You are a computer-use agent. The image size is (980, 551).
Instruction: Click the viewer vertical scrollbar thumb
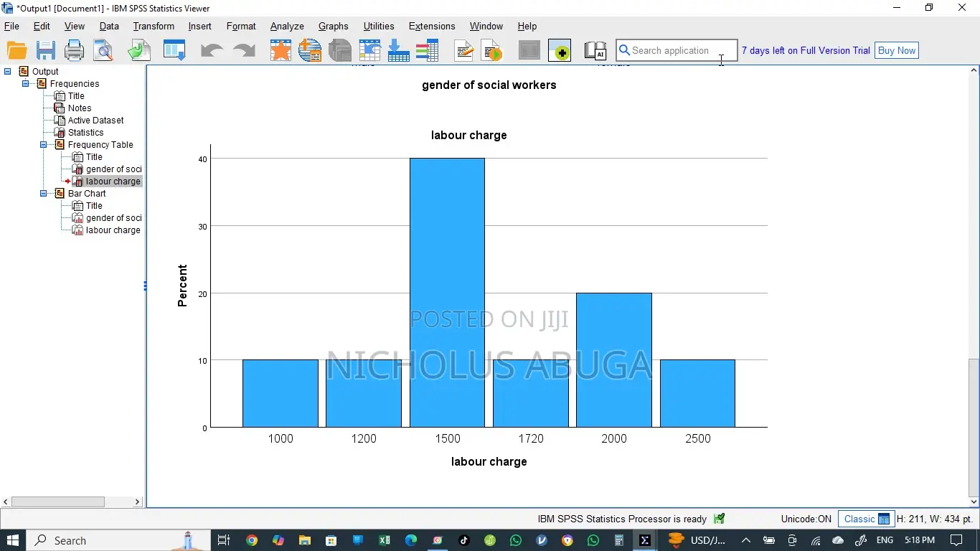tap(974, 427)
